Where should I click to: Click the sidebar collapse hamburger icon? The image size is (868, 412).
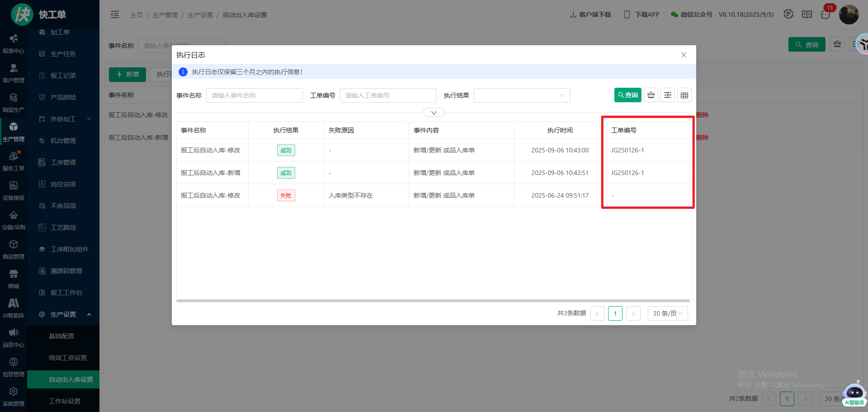115,15
